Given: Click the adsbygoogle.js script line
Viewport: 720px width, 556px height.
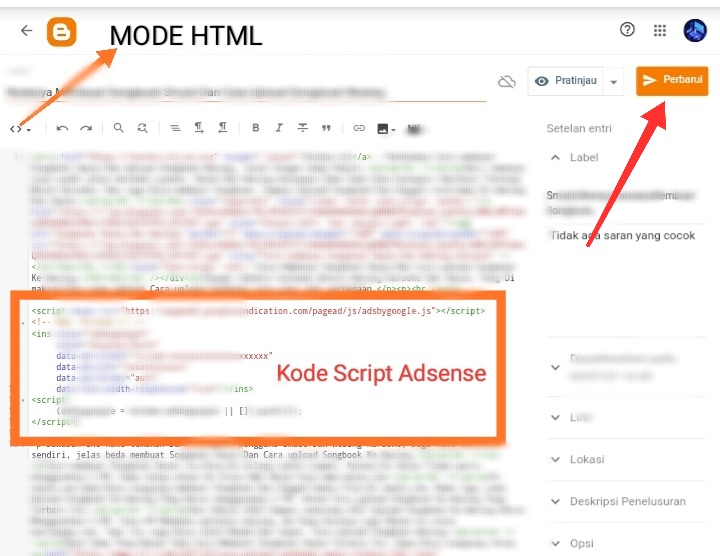Looking at the screenshot, I should [258, 311].
